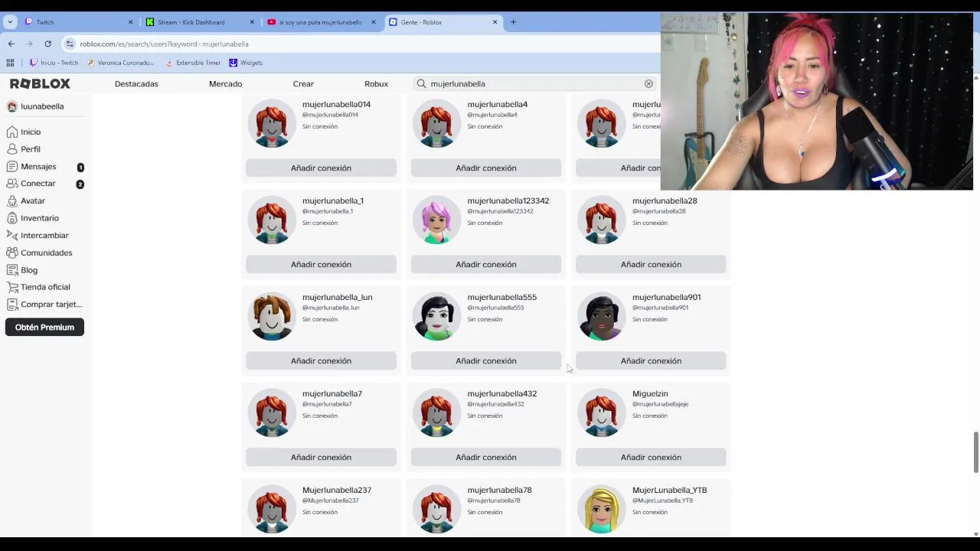Screen dimensions: 980x551
Task: Open mujerlunabella555 avatar thumbnail
Action: coord(436,316)
